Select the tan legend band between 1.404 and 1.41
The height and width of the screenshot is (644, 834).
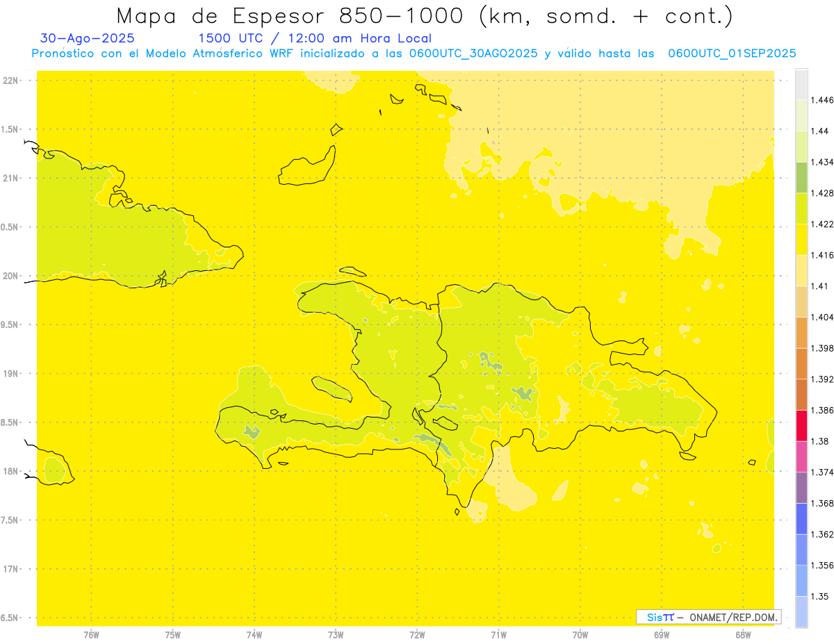pyautogui.click(x=801, y=302)
